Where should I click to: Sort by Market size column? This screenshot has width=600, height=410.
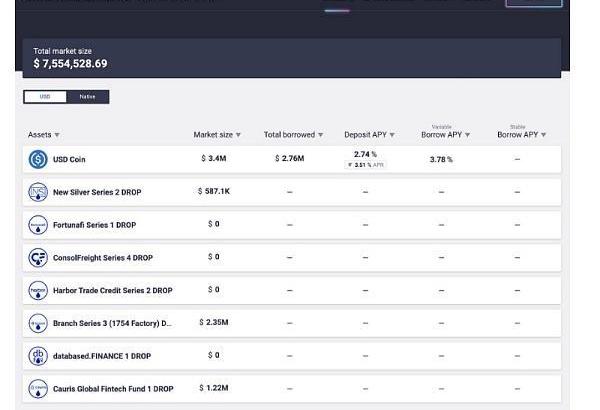coord(216,135)
